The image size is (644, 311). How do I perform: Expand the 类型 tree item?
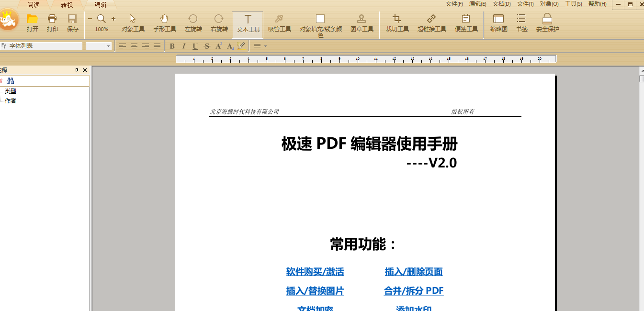(10, 91)
